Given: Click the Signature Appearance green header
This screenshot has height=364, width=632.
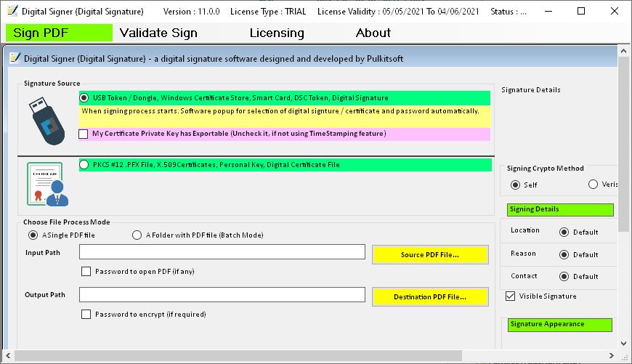Looking at the screenshot, I should click(560, 325).
